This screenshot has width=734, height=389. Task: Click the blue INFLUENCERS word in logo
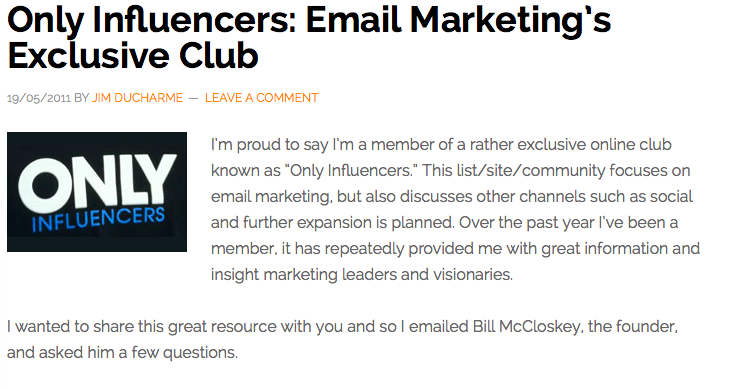coord(98,219)
